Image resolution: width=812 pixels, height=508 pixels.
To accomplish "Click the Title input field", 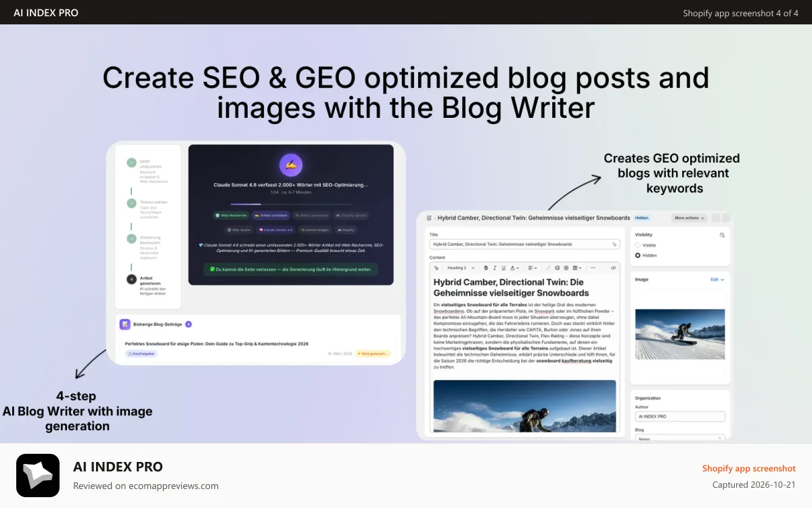I will [x=524, y=244].
